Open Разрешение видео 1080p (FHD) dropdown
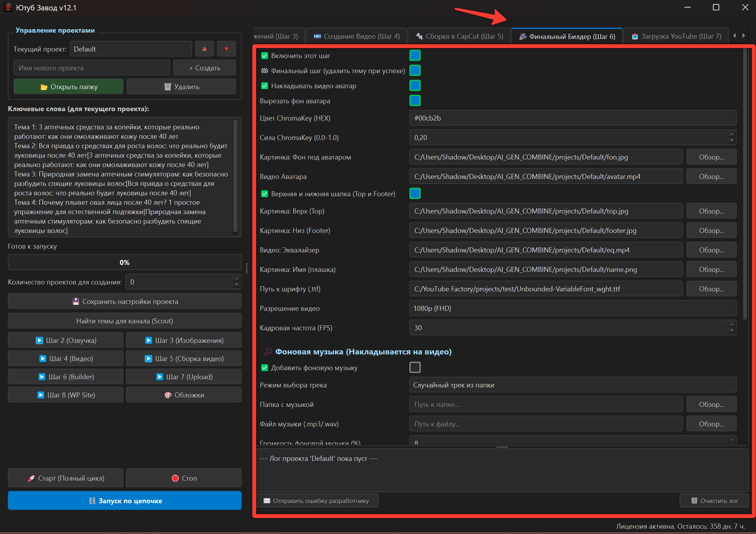 click(572, 308)
